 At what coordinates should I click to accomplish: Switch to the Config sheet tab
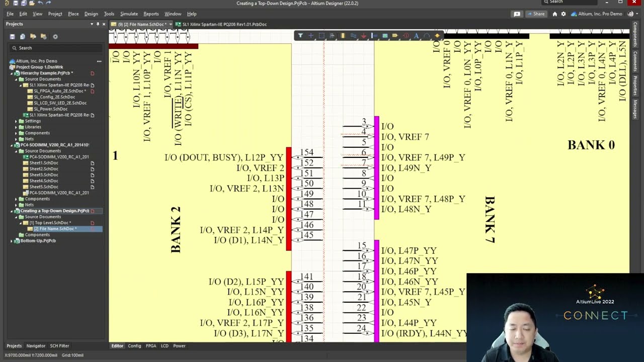pyautogui.click(x=134, y=346)
